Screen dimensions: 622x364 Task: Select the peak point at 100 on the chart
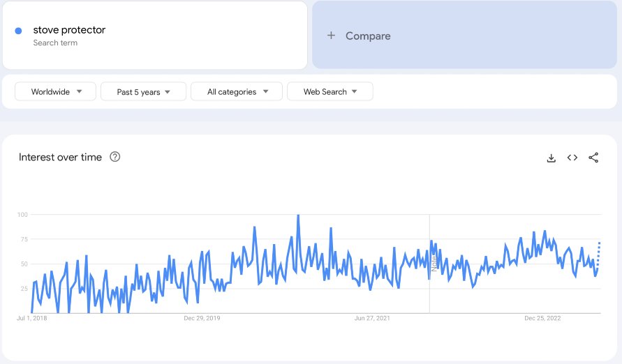coord(298,215)
